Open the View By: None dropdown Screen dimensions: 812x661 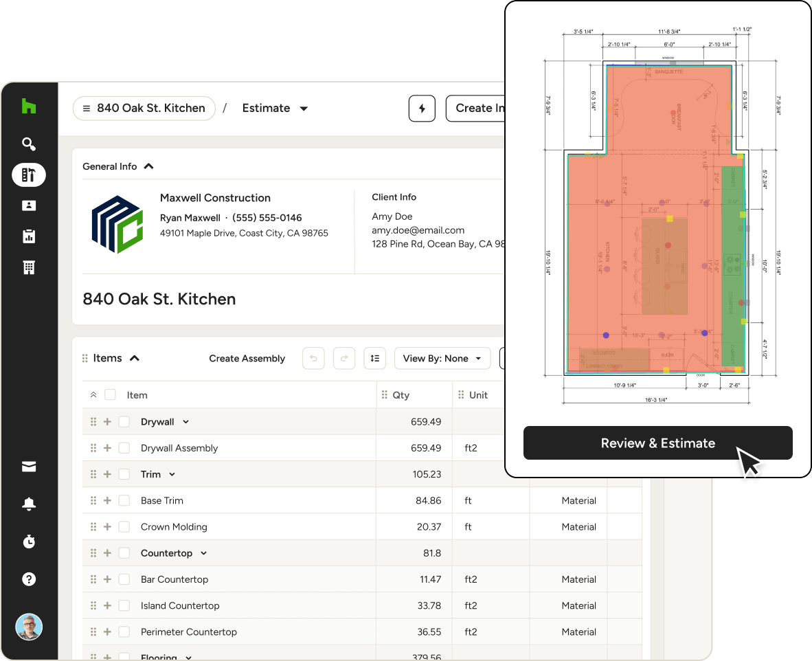tap(442, 358)
